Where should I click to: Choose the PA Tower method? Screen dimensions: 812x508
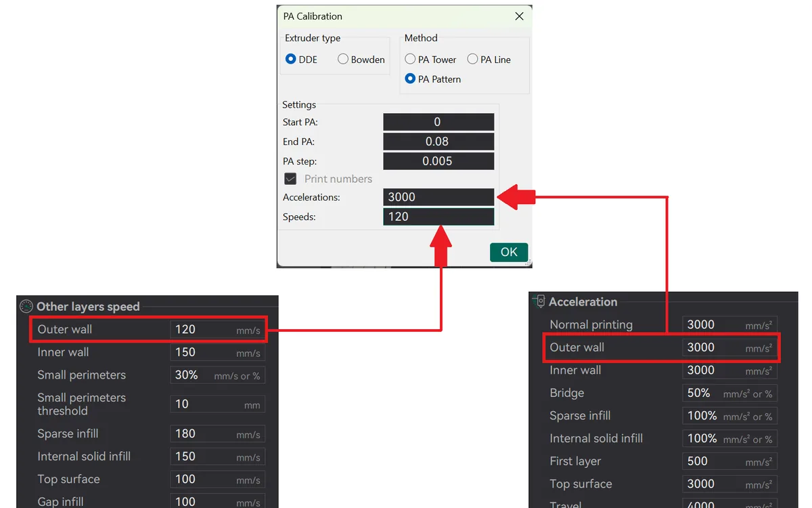pyautogui.click(x=410, y=59)
